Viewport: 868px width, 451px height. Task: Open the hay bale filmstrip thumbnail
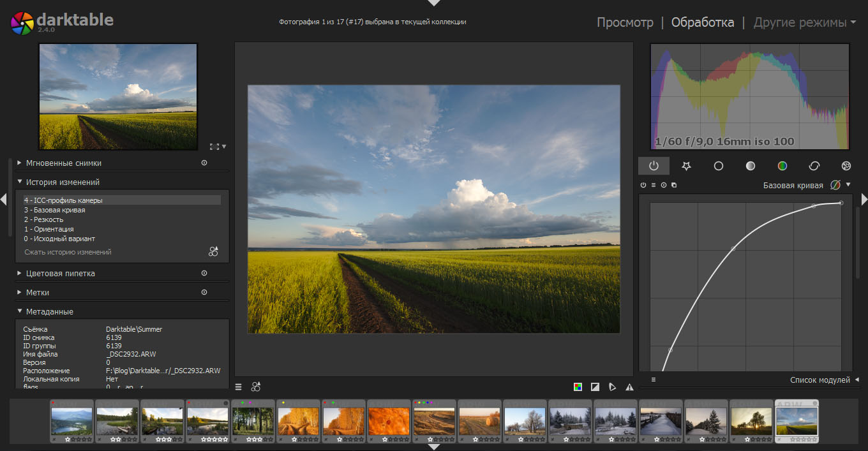pyautogui.click(x=480, y=421)
